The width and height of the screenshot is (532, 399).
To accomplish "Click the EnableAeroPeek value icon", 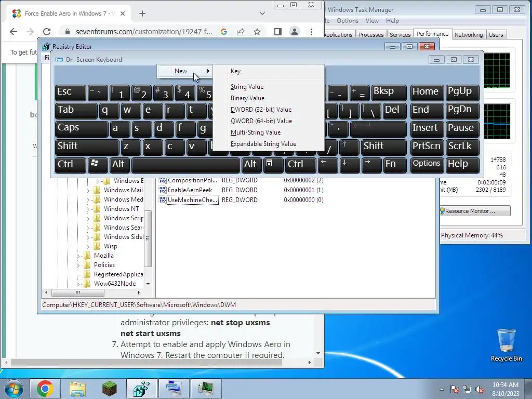I will coord(163,190).
